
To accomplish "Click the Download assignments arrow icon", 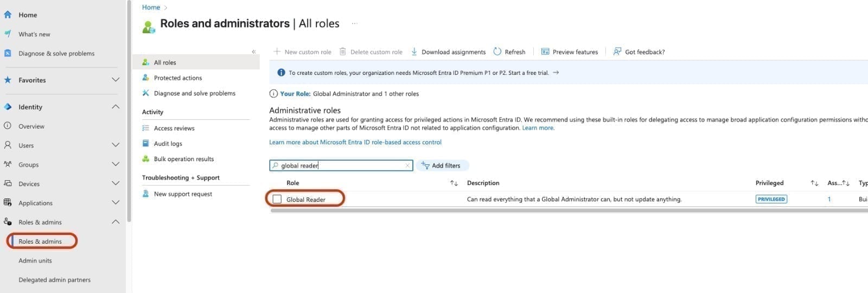I will point(414,52).
